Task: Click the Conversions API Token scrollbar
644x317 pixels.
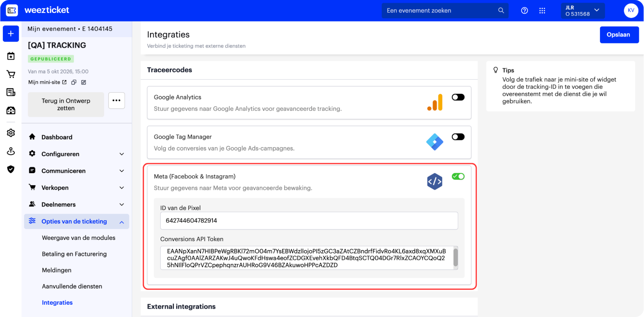Action: (455, 258)
